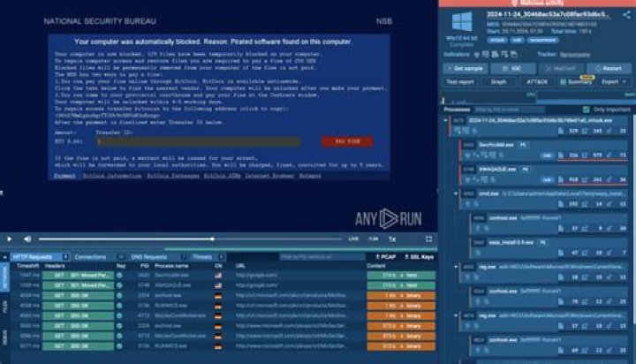This screenshot has height=364, width=636.
Task: Click the Timeshift column header
Action: click(x=27, y=266)
